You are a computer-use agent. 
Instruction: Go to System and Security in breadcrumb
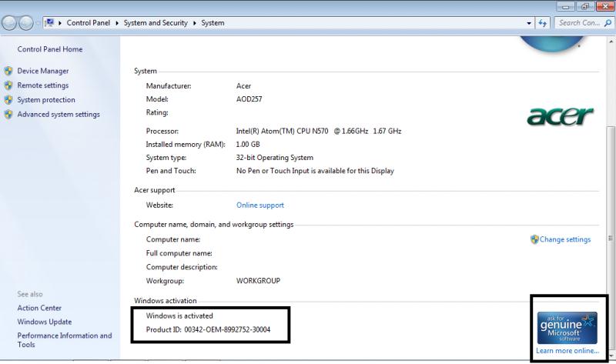(156, 23)
